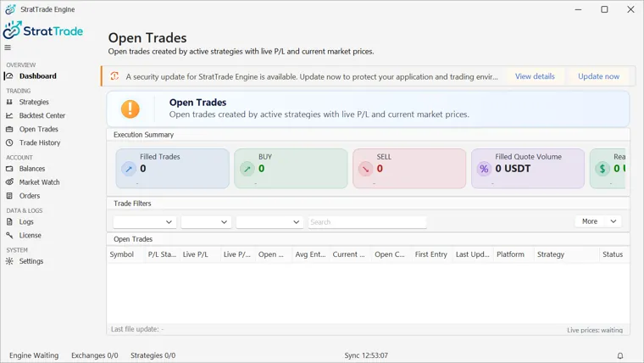Expand the second trade filter dropdown

point(206,222)
